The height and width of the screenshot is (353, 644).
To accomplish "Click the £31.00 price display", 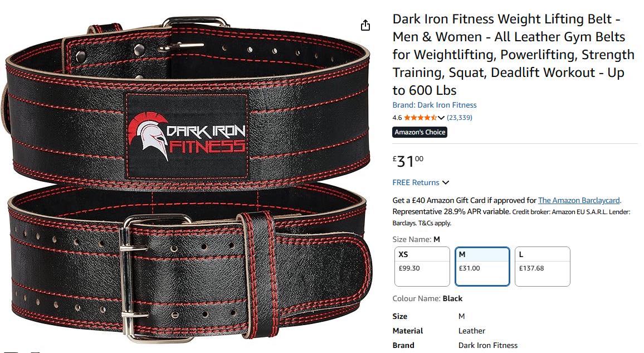I will pyautogui.click(x=408, y=161).
